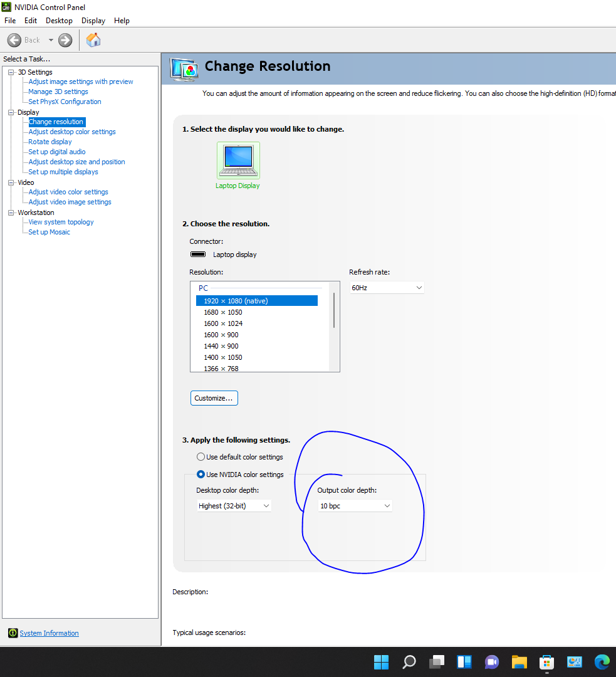Open the Back history dropdown arrow
The width and height of the screenshot is (616, 677).
coord(51,40)
